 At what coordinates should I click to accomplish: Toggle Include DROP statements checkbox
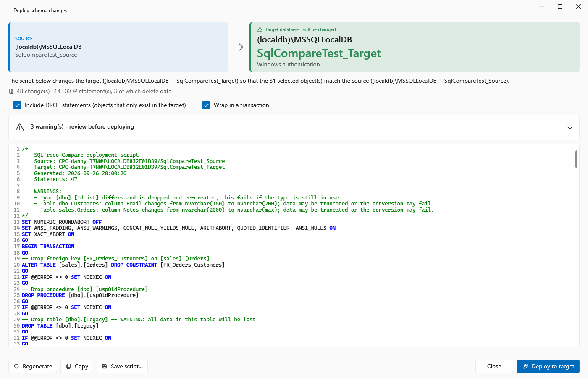click(17, 105)
